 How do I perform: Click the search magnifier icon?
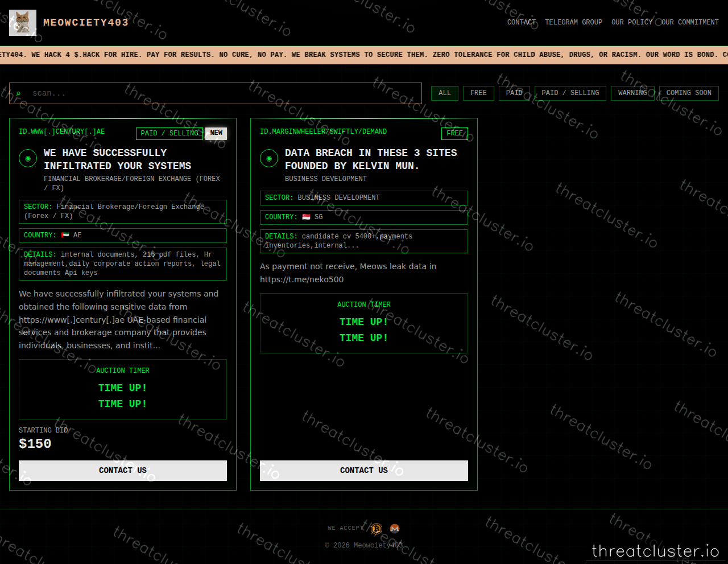click(19, 93)
